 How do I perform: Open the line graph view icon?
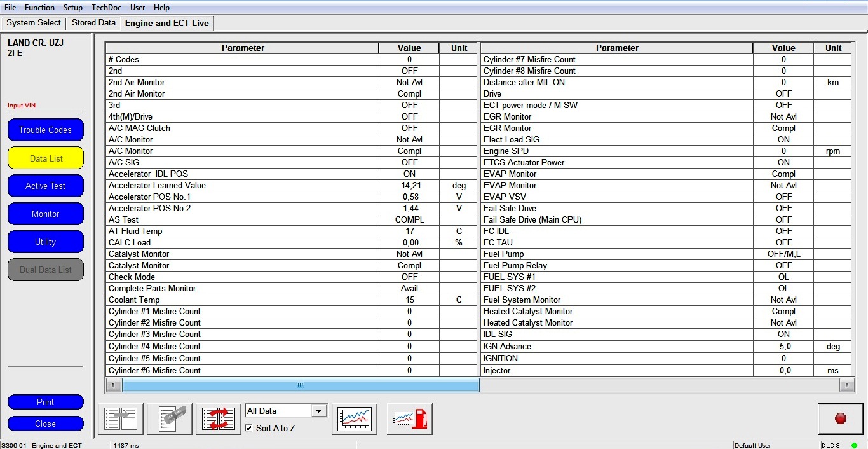click(x=355, y=419)
